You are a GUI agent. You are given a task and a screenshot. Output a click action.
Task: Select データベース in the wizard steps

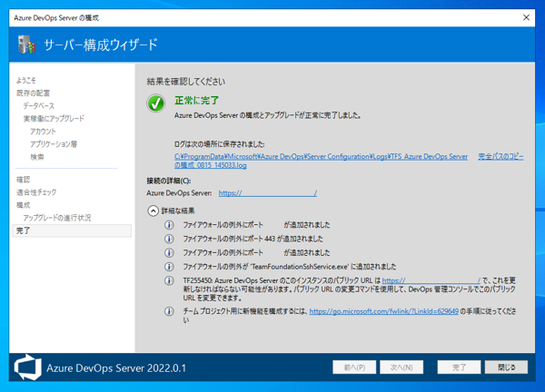(x=38, y=106)
